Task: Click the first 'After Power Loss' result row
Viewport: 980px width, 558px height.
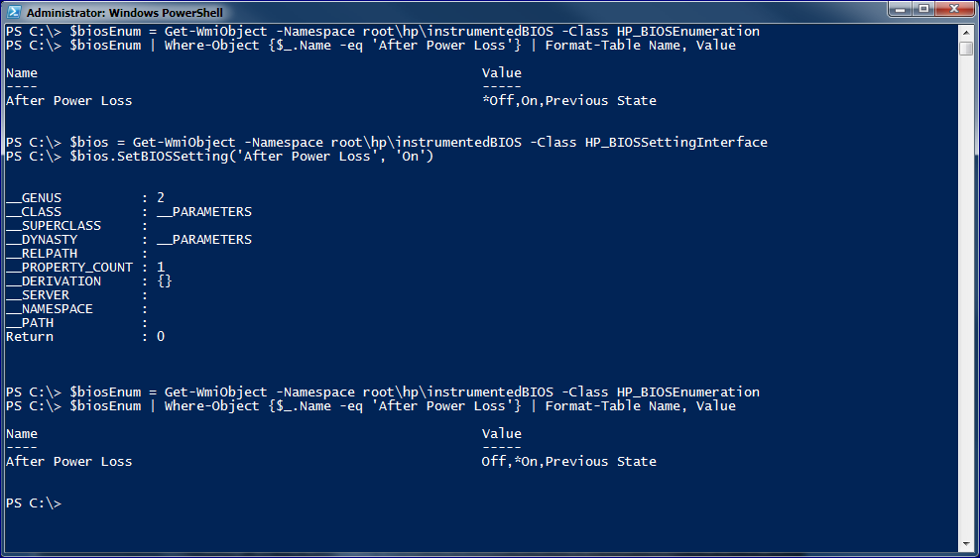Action: pyautogui.click(x=331, y=100)
